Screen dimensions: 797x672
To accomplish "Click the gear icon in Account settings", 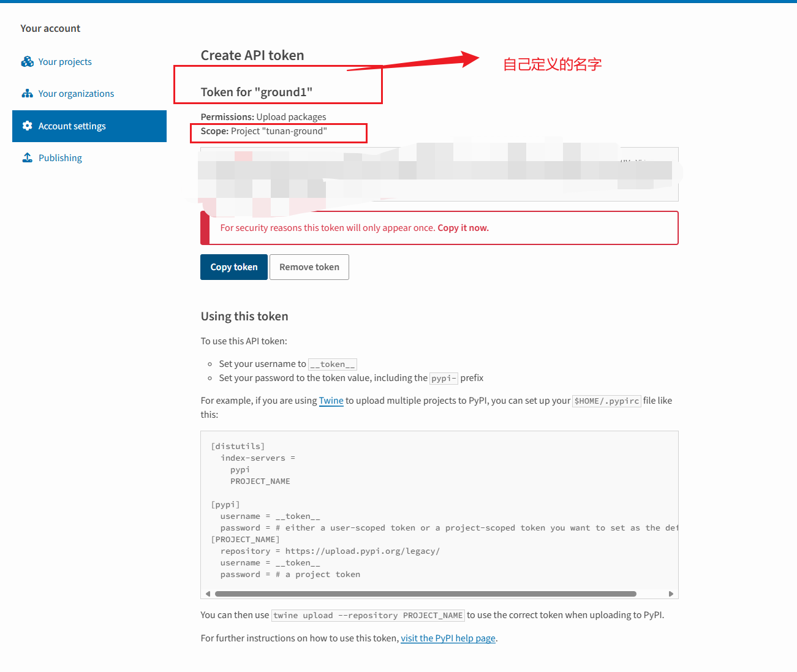I will click(27, 126).
